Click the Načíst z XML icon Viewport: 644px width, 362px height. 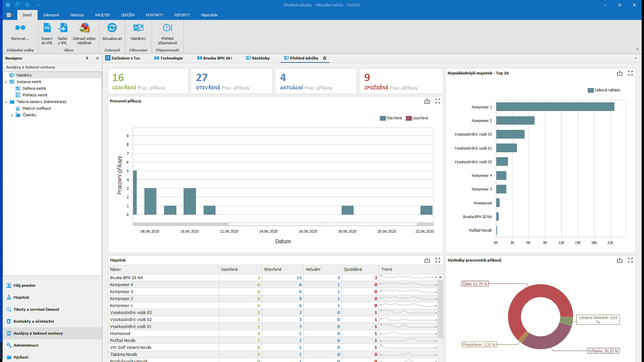coord(63,28)
